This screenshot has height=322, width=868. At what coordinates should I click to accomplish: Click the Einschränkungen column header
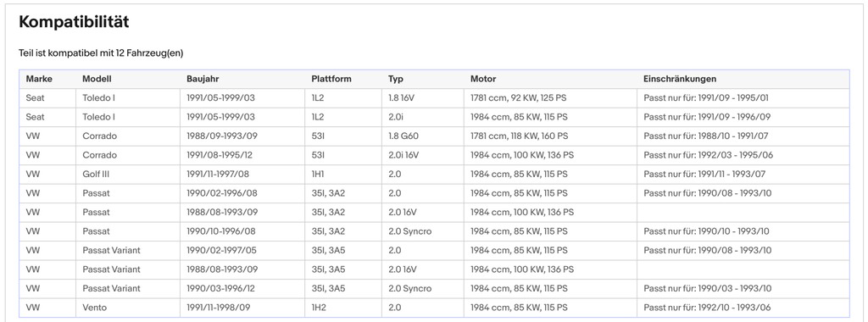(680, 79)
